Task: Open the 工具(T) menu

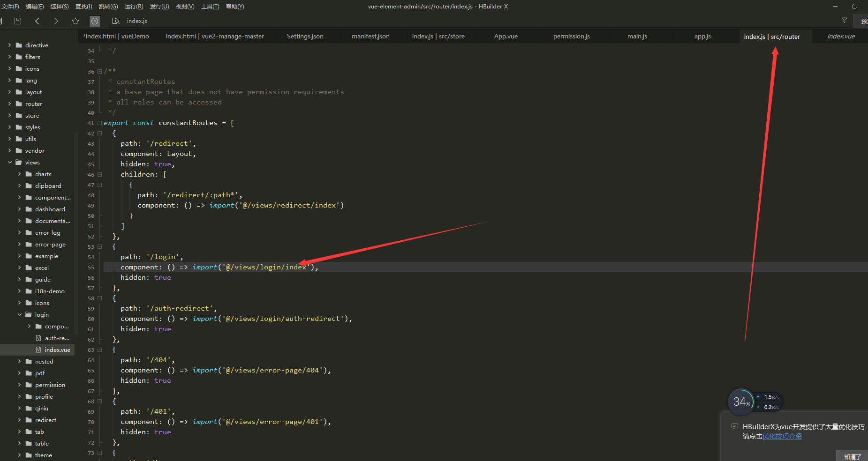Action: pyautogui.click(x=210, y=6)
